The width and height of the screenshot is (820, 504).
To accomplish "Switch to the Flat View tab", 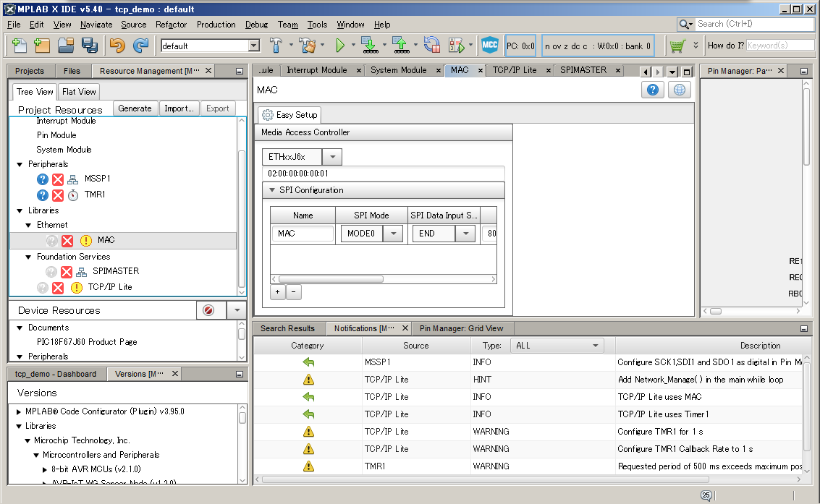I will 79,92.
